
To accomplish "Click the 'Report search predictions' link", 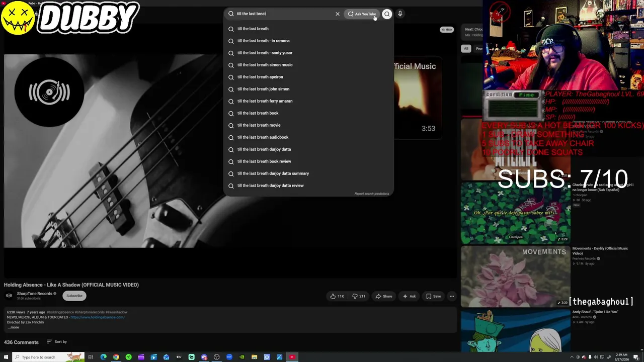I will point(372,194).
